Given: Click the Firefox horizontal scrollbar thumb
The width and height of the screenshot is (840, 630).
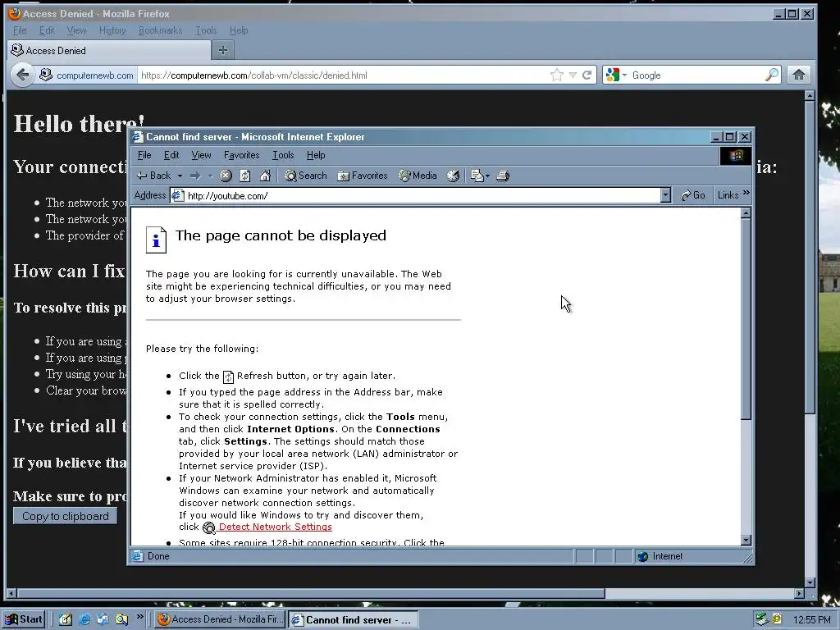Looking at the screenshot, I should [311, 594].
